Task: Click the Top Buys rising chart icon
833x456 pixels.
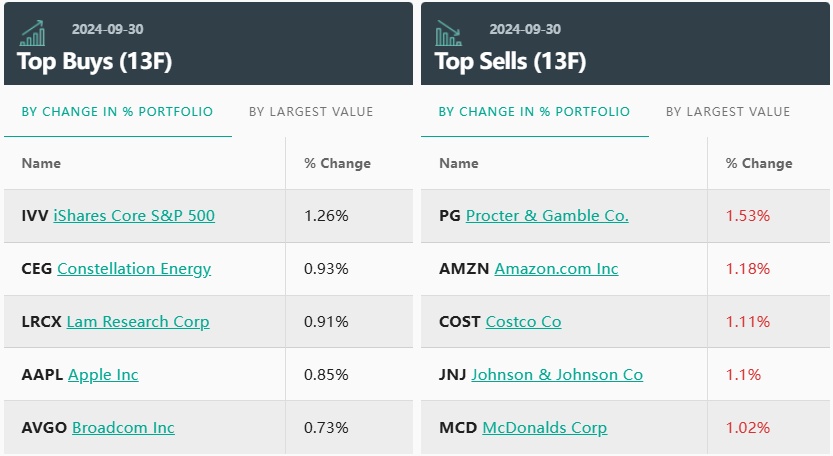Action: pos(33,33)
